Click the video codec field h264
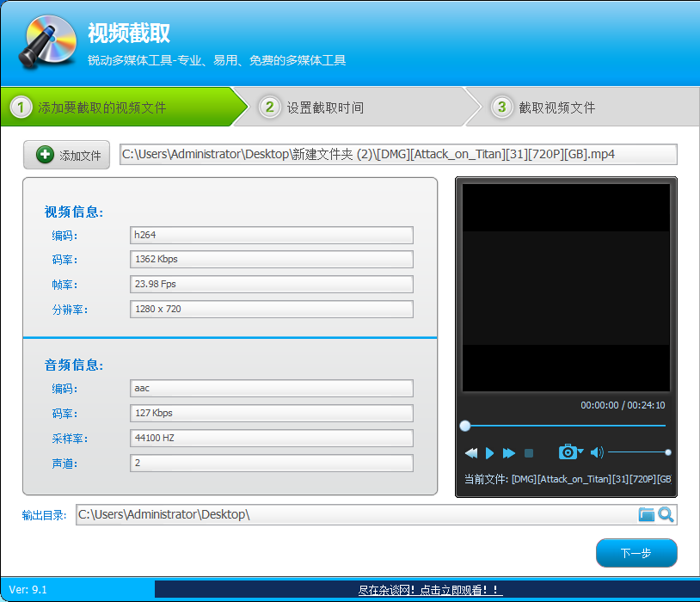This screenshot has width=700, height=602. pyautogui.click(x=272, y=235)
